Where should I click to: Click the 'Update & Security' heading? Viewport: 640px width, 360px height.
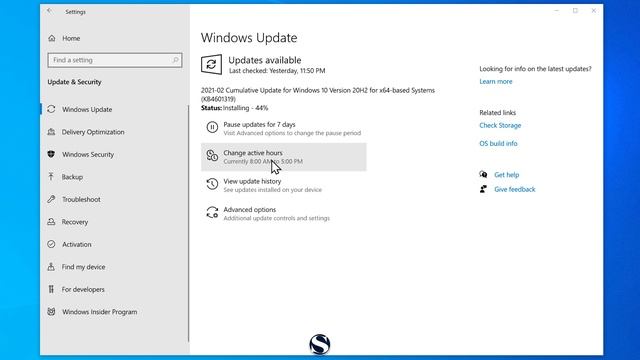point(74,82)
